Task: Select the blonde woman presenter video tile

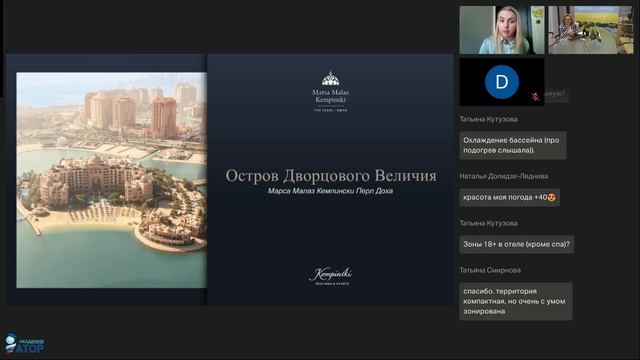Action: [x=502, y=30]
